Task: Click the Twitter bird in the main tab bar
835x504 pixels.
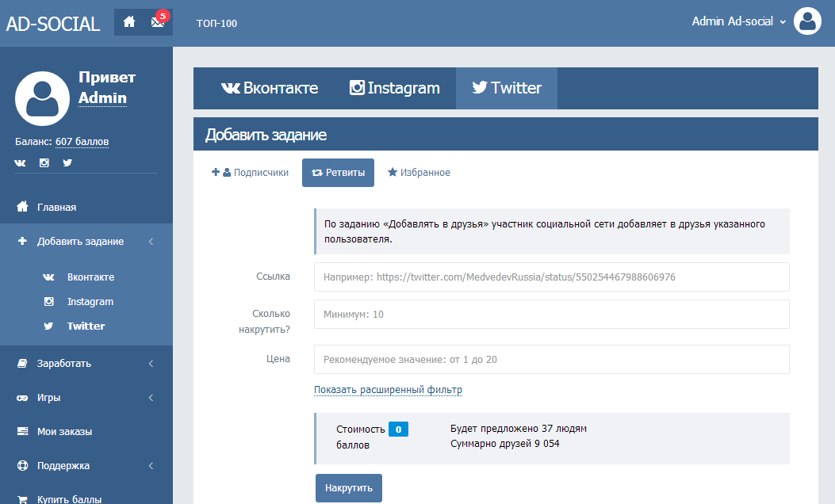Action: click(479, 87)
